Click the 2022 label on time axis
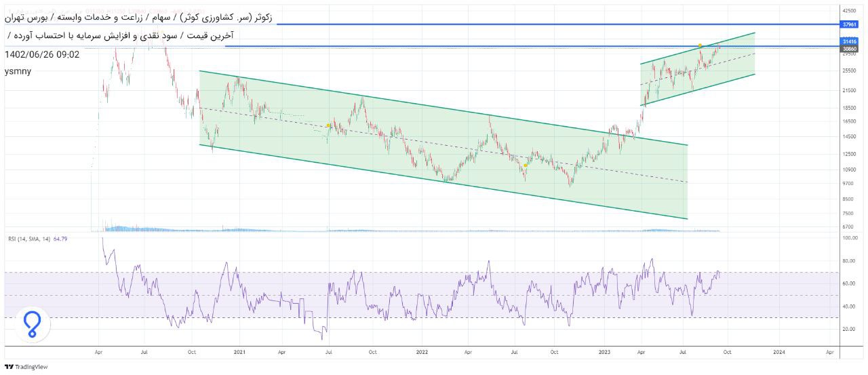 tap(422, 353)
